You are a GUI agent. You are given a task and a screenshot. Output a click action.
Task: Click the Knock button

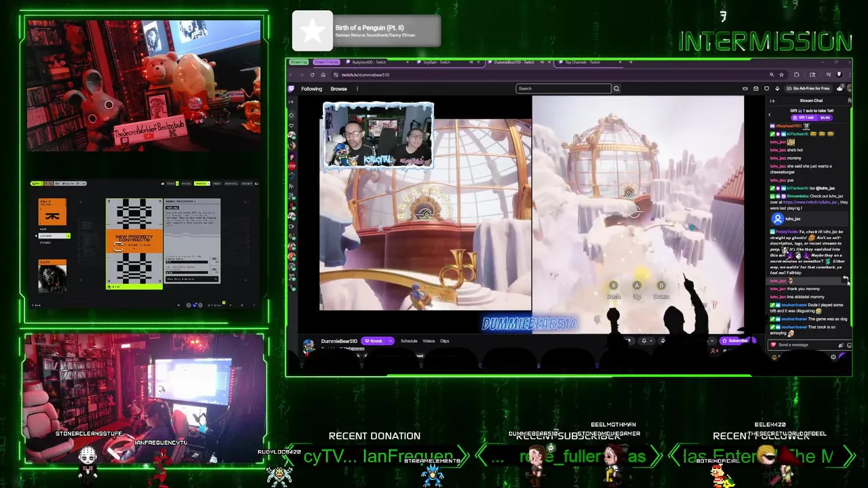[x=374, y=341]
